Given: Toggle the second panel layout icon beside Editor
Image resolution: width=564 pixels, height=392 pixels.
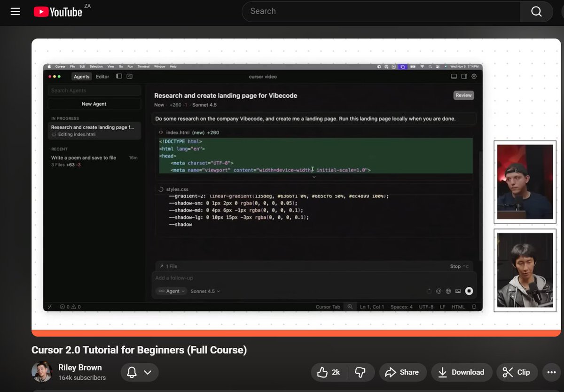Looking at the screenshot, I should (x=130, y=76).
